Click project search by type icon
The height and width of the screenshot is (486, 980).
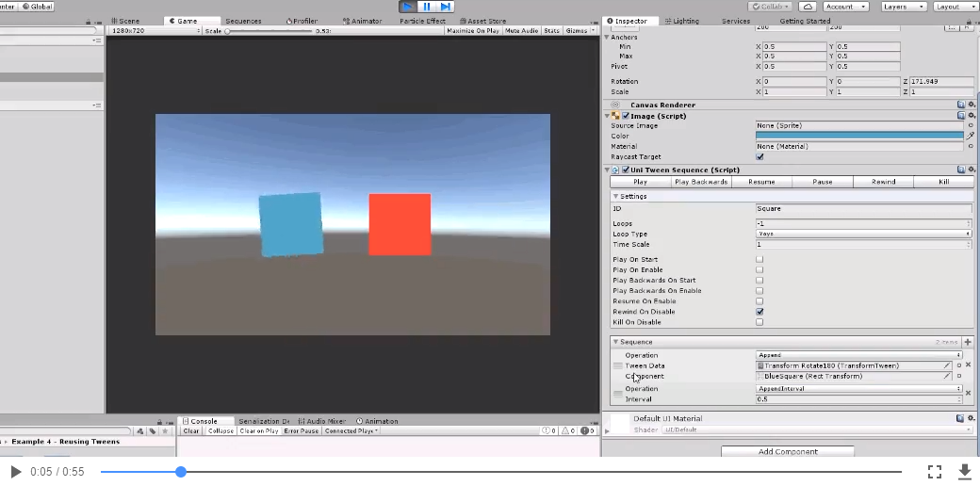coord(140,431)
